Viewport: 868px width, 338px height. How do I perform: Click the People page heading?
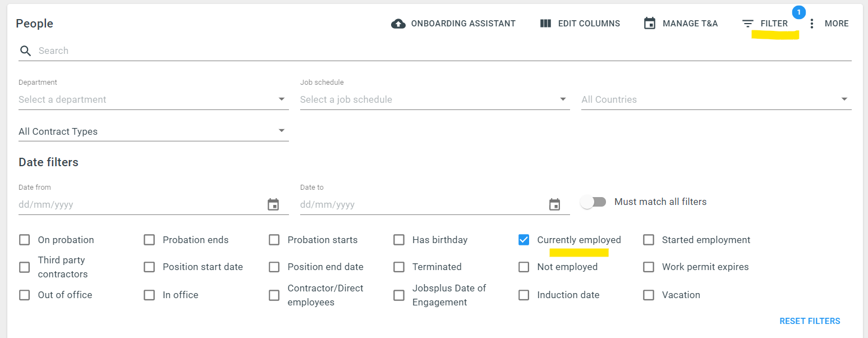(34, 24)
